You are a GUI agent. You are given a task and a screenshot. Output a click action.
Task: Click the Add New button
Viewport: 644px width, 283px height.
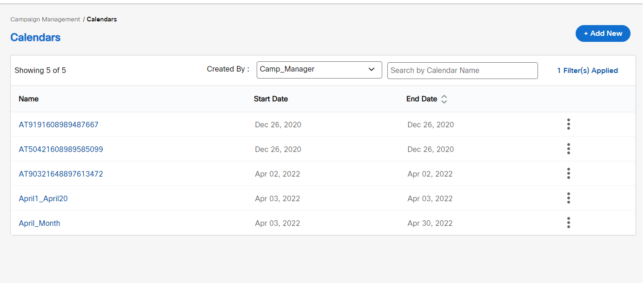pyautogui.click(x=603, y=33)
